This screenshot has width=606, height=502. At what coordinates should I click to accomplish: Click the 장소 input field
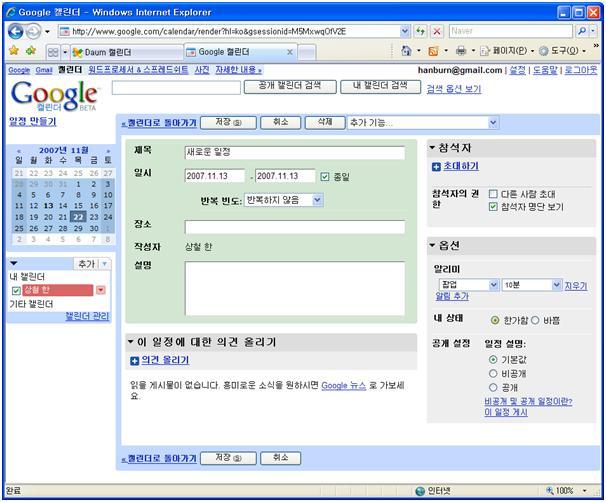294,227
